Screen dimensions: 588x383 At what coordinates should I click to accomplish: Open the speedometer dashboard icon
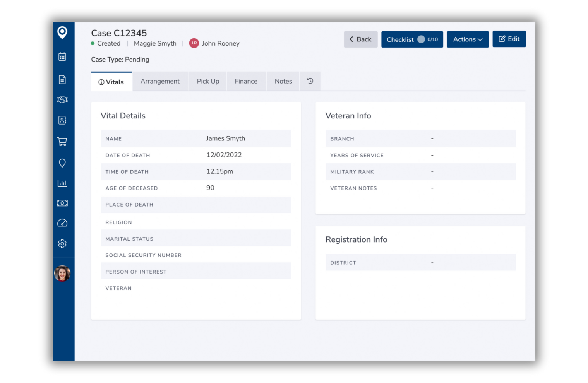62,223
